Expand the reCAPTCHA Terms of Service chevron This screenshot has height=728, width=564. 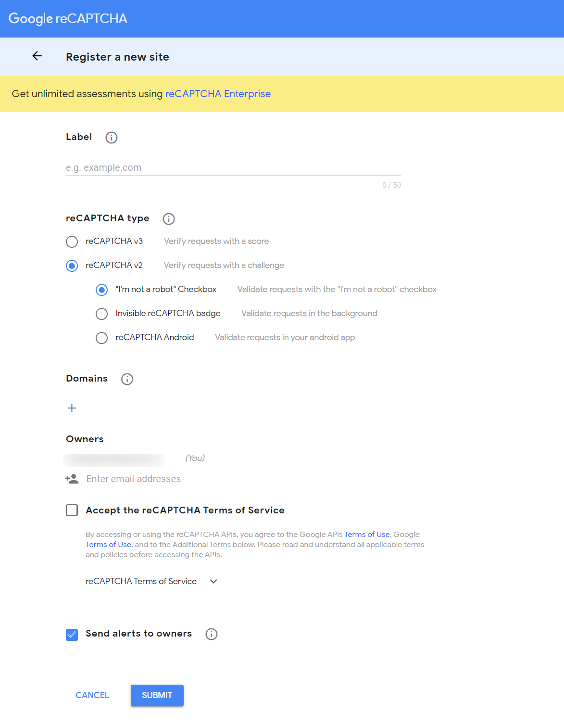pos(213,581)
